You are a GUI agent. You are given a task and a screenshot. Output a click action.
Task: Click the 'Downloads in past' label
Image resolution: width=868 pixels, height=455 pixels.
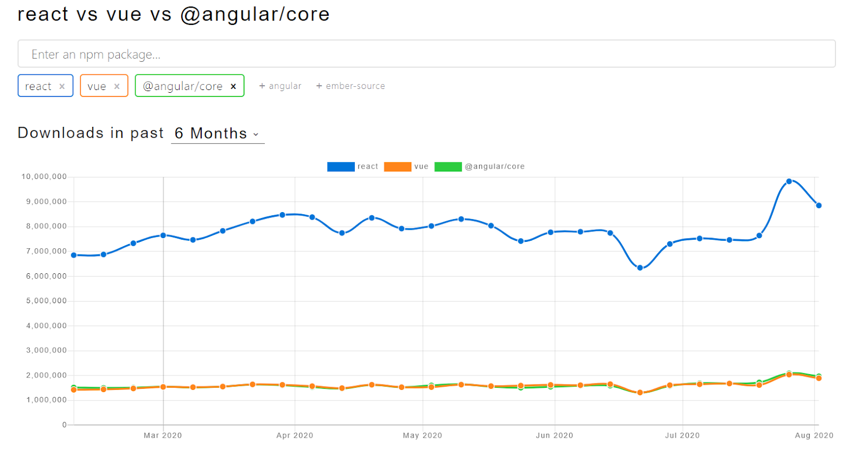91,133
